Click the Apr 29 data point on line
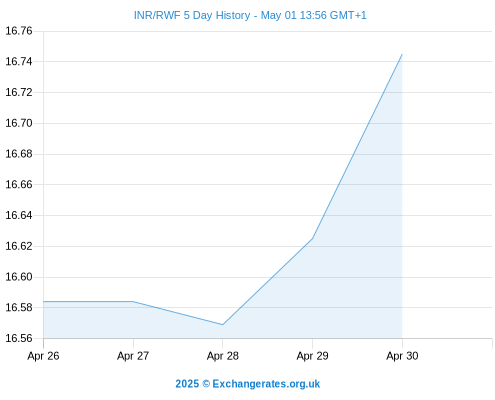Screen dimensions: 495x400 tap(312, 238)
